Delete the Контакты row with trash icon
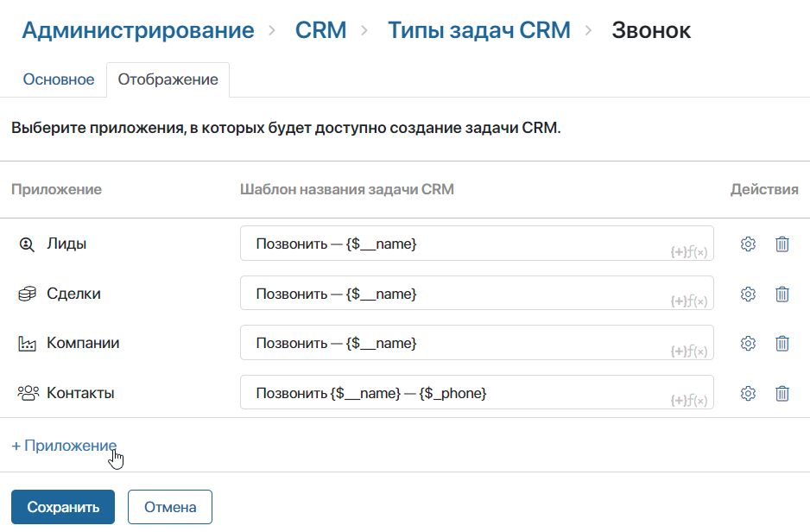Image resolution: width=810 pixels, height=532 pixels. tap(782, 394)
